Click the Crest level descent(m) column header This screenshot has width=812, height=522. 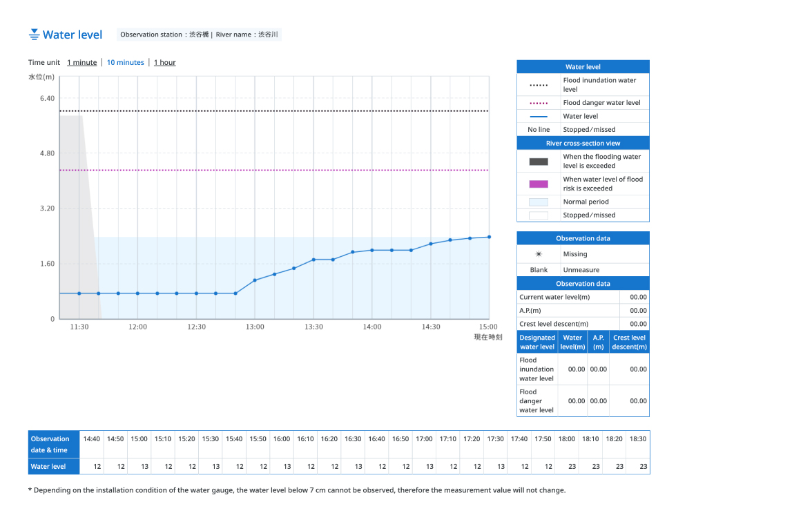point(629,342)
